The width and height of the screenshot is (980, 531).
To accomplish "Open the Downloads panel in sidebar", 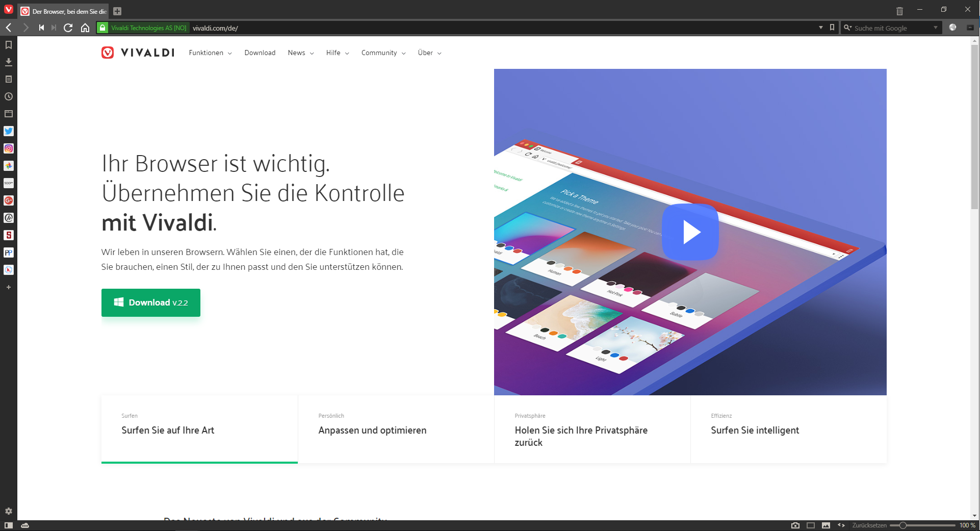I will (9, 62).
